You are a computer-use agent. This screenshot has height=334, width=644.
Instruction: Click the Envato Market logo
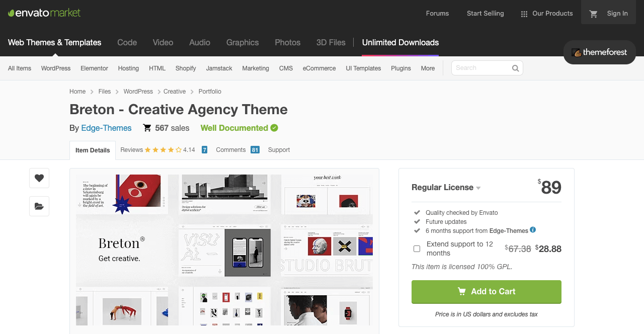pyautogui.click(x=44, y=13)
